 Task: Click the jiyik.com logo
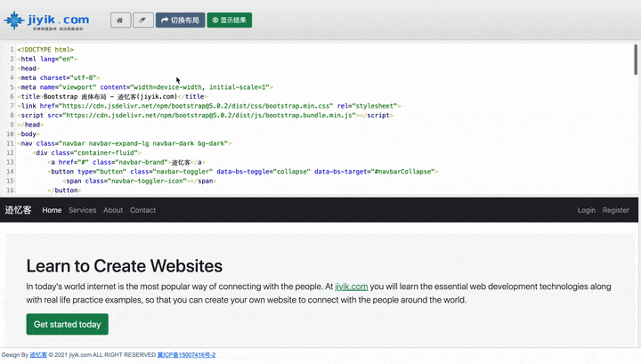(x=46, y=20)
